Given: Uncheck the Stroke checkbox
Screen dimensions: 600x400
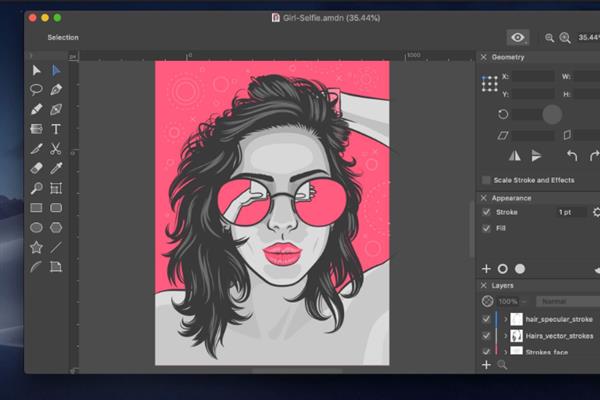Looking at the screenshot, I should pos(486,212).
